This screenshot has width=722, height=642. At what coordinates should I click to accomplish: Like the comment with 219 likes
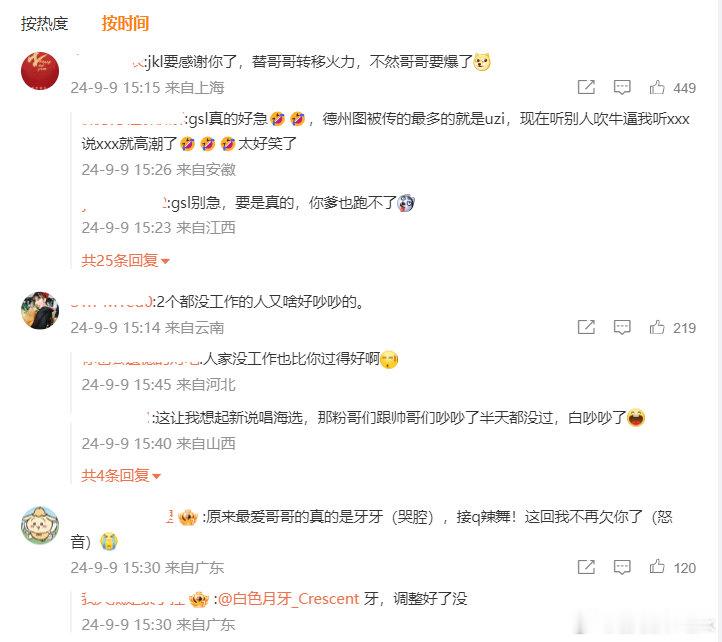click(672, 327)
